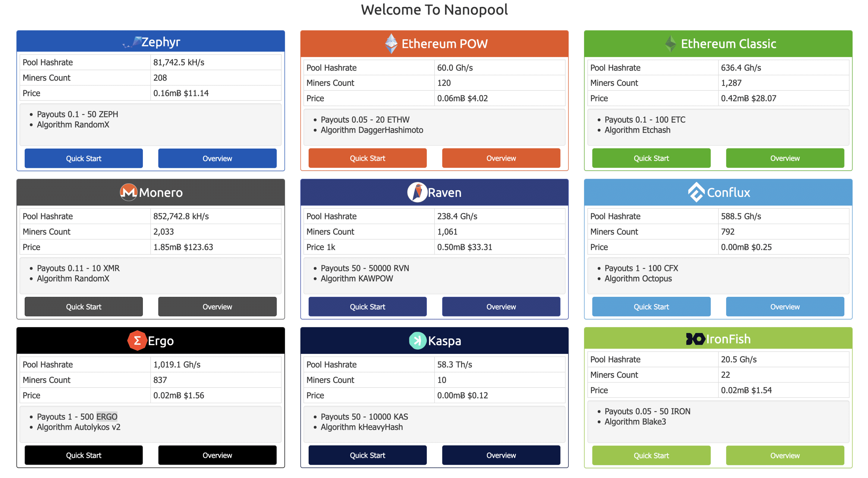View Conflux Overview

tap(785, 307)
